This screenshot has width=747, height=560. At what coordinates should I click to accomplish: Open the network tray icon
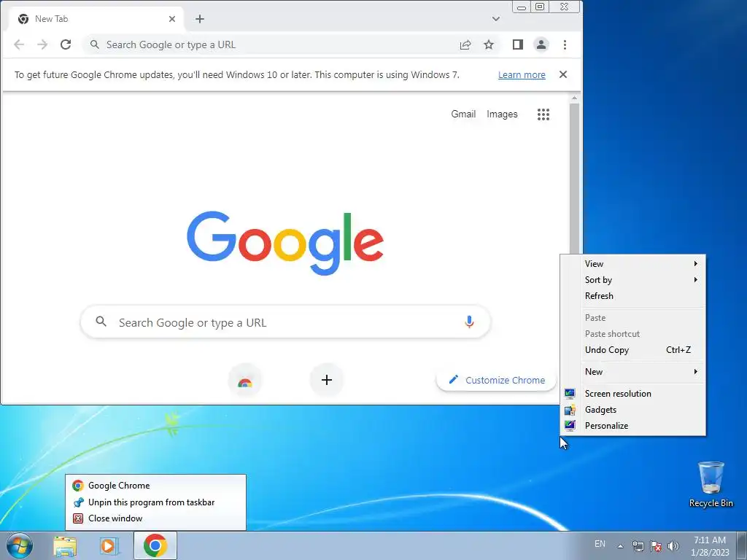[x=638, y=546]
